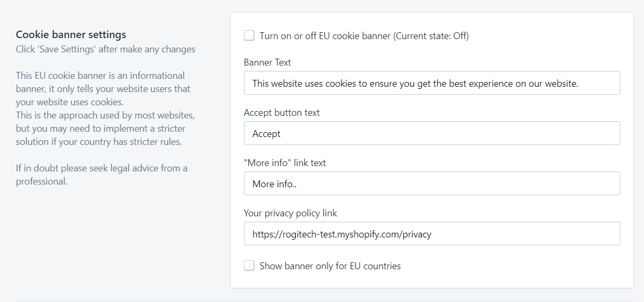Viewport: 644px width, 302px height.
Task: Click the 'Save Settings' reminder subtitle text
Action: [105, 50]
